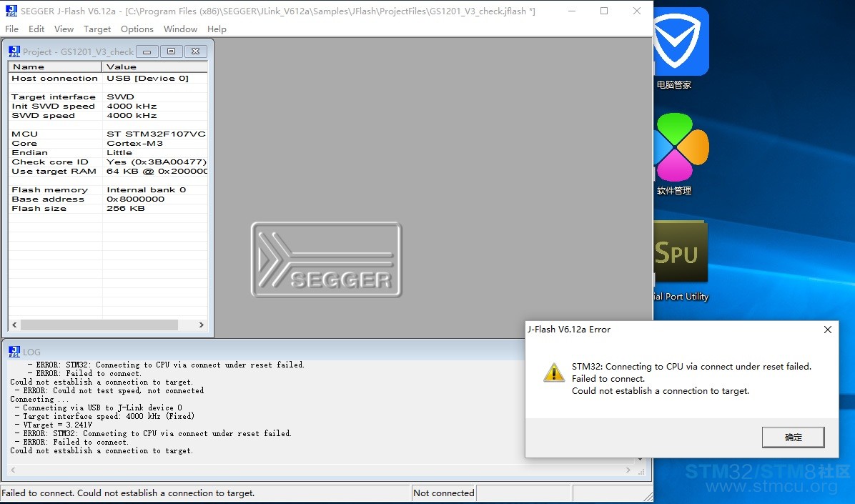Close the J-Flash Error dialog
The height and width of the screenshot is (504, 855).
click(x=827, y=330)
